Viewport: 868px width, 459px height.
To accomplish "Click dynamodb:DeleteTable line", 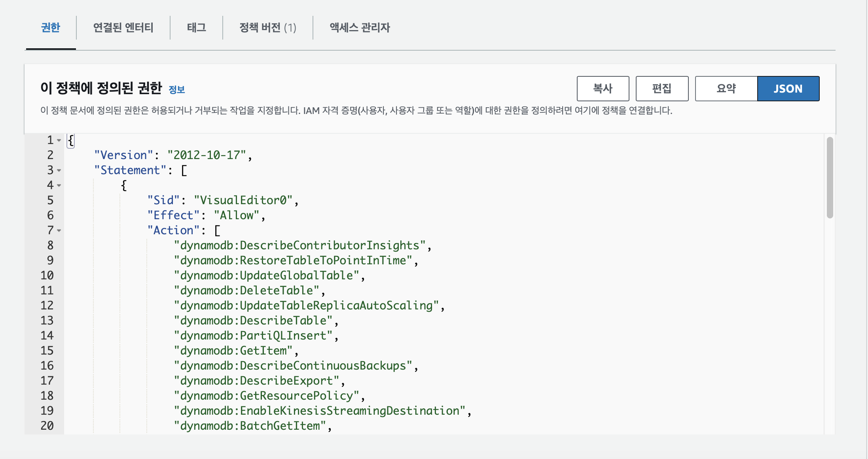I will point(249,290).
